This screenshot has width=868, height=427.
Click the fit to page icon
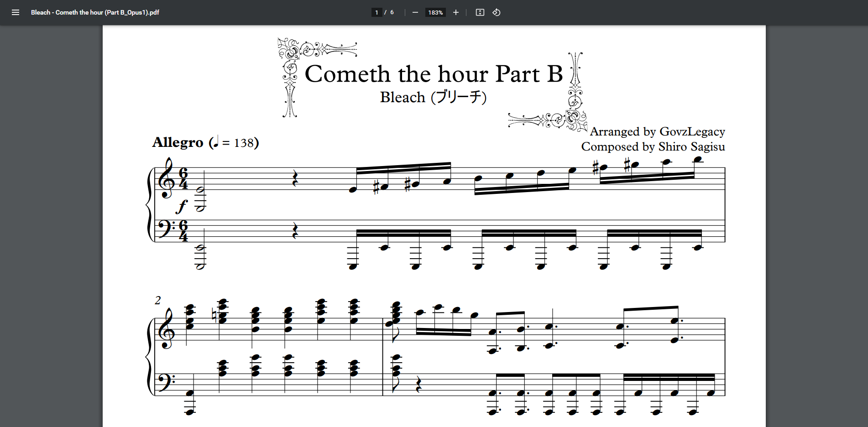480,12
